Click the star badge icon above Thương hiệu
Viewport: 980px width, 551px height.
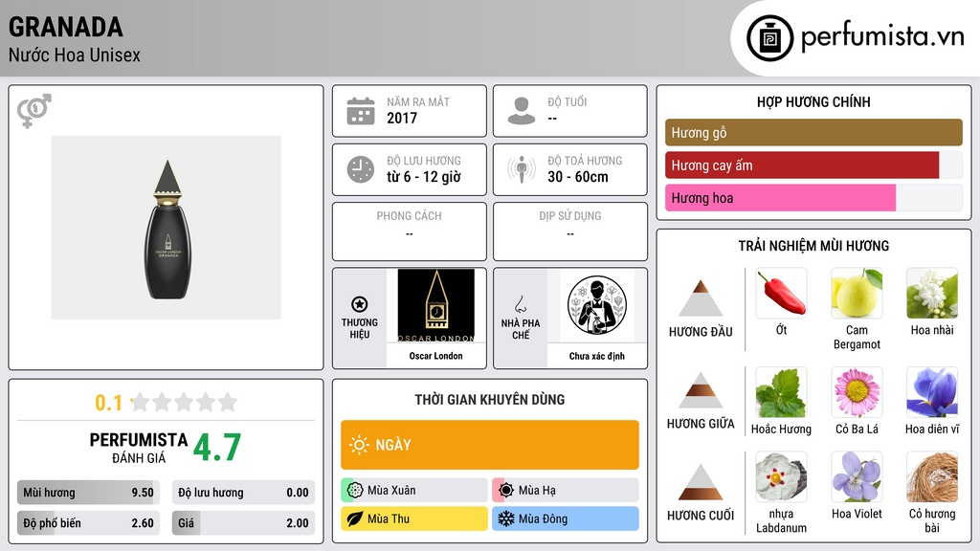pyautogui.click(x=360, y=304)
